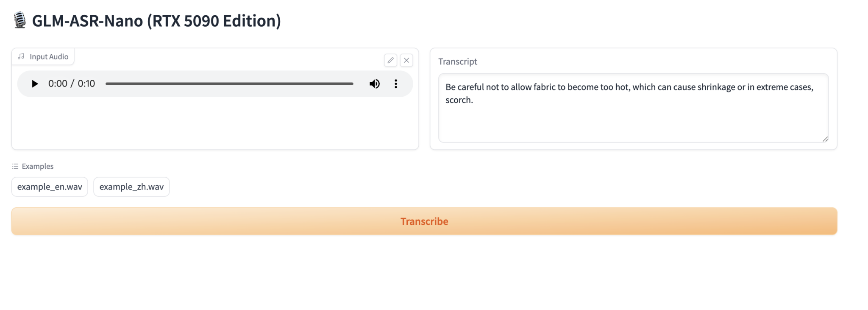Screen dimensions: 868x310
Task: Click the Input Audio label text
Action: point(49,57)
